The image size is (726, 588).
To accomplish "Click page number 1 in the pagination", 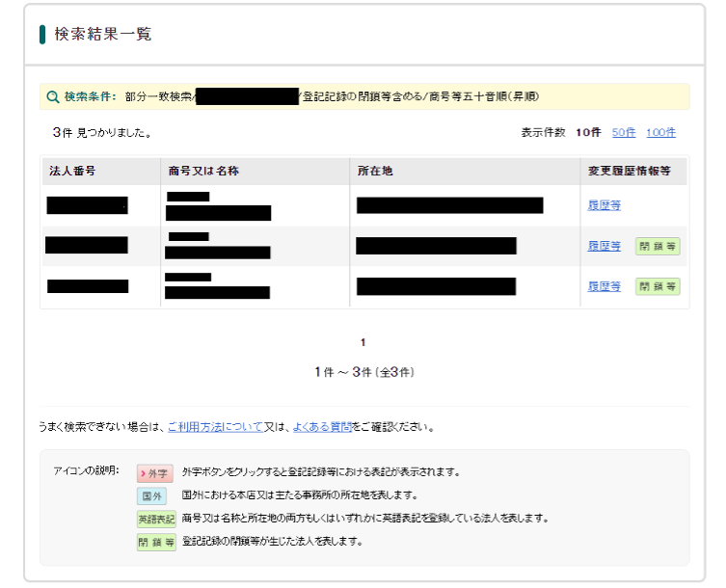I will 363,342.
